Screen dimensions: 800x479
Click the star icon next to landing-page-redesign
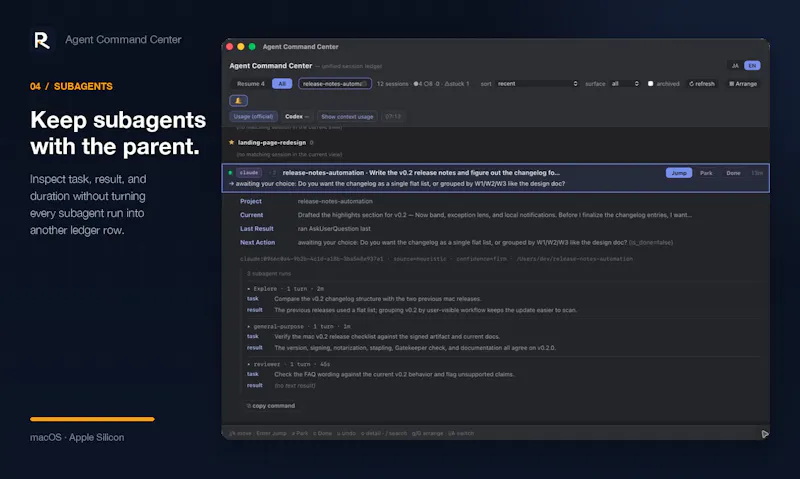click(x=232, y=142)
